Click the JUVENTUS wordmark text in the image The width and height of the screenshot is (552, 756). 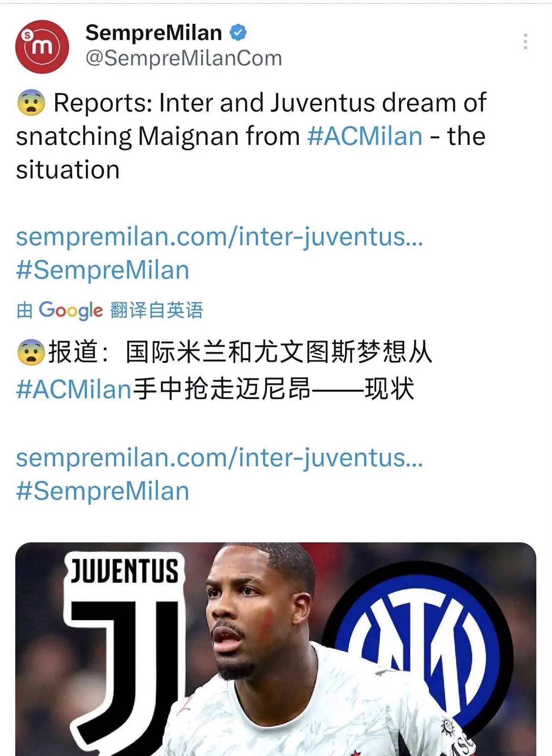point(124,570)
